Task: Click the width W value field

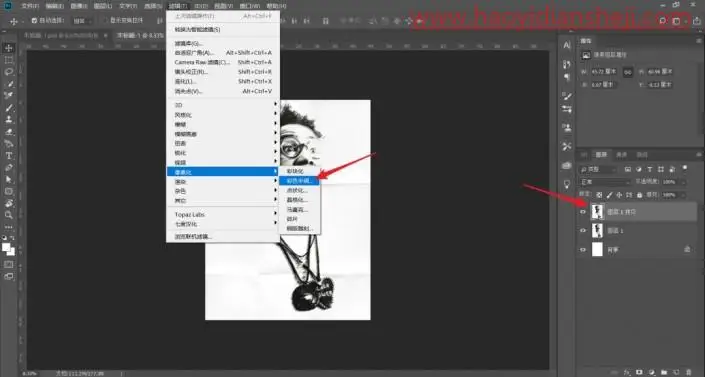Action: (x=605, y=72)
